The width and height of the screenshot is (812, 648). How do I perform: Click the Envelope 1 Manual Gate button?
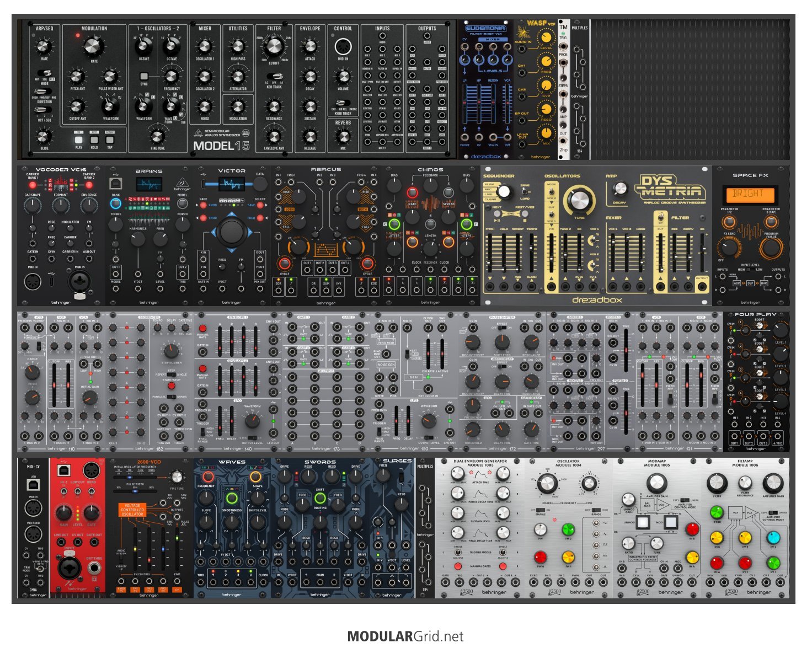click(202, 328)
